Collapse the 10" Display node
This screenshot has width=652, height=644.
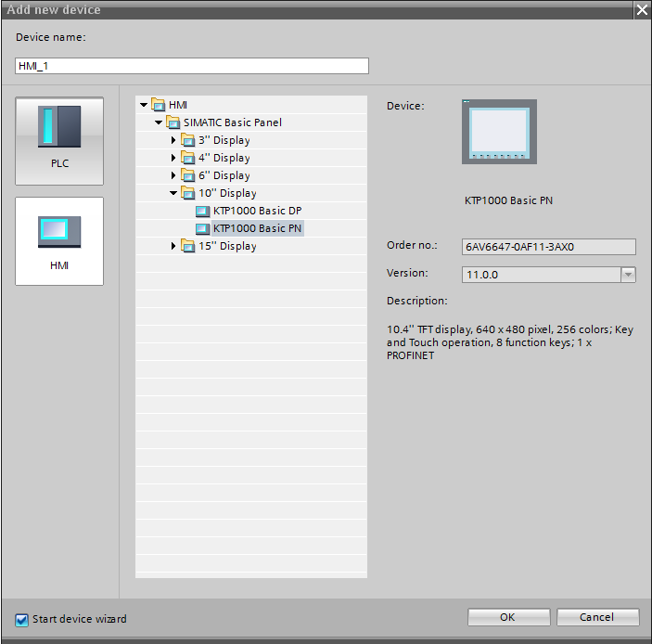173,193
